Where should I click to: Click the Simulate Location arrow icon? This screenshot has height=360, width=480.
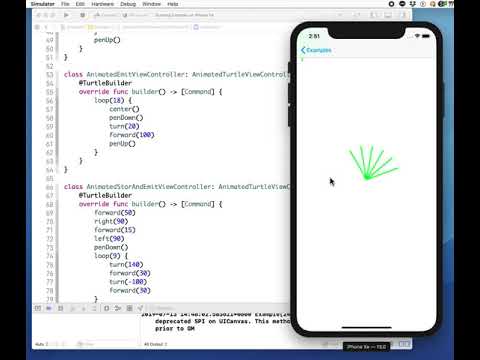[140, 308]
